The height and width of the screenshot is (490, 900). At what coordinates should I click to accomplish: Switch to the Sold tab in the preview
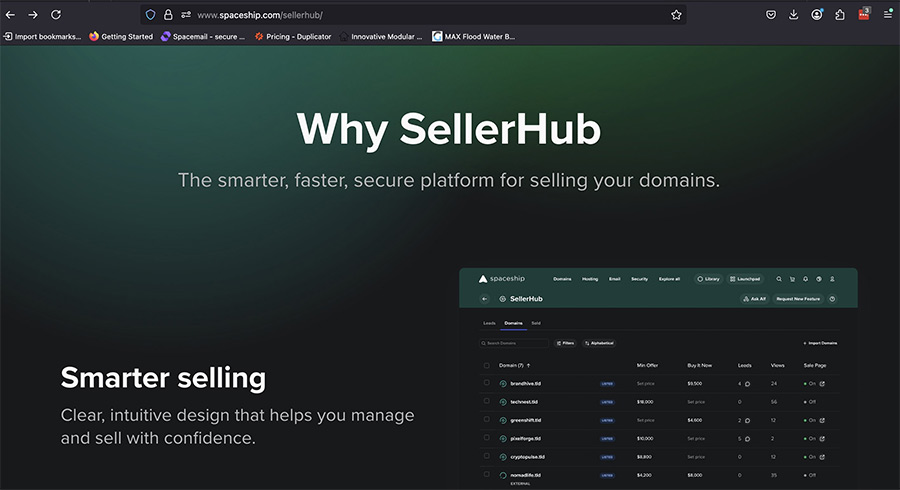536,323
